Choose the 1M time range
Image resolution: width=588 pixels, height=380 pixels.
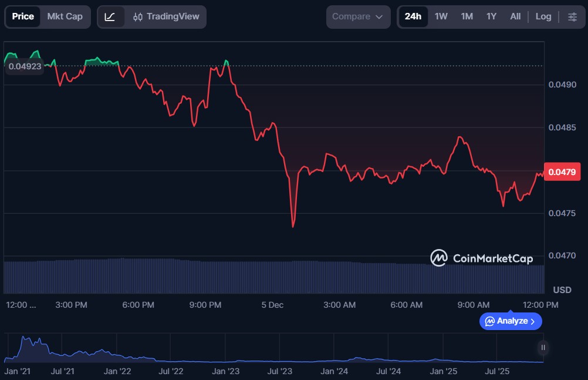point(467,16)
